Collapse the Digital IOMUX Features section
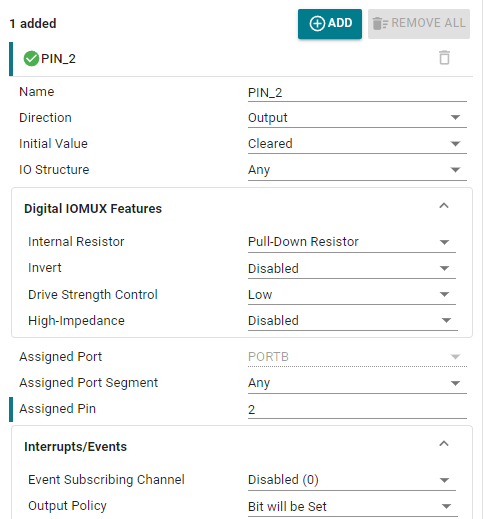485x519 pixels. pyautogui.click(x=444, y=206)
